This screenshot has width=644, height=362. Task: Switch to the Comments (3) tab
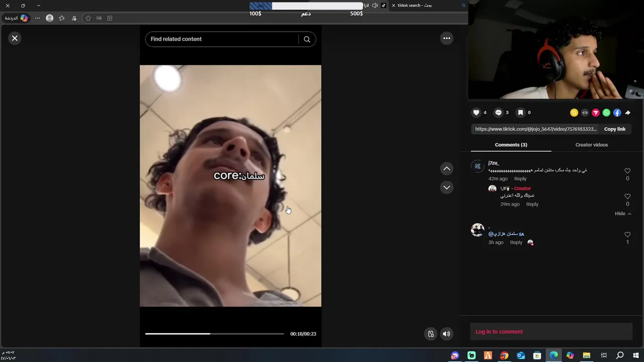click(x=511, y=145)
